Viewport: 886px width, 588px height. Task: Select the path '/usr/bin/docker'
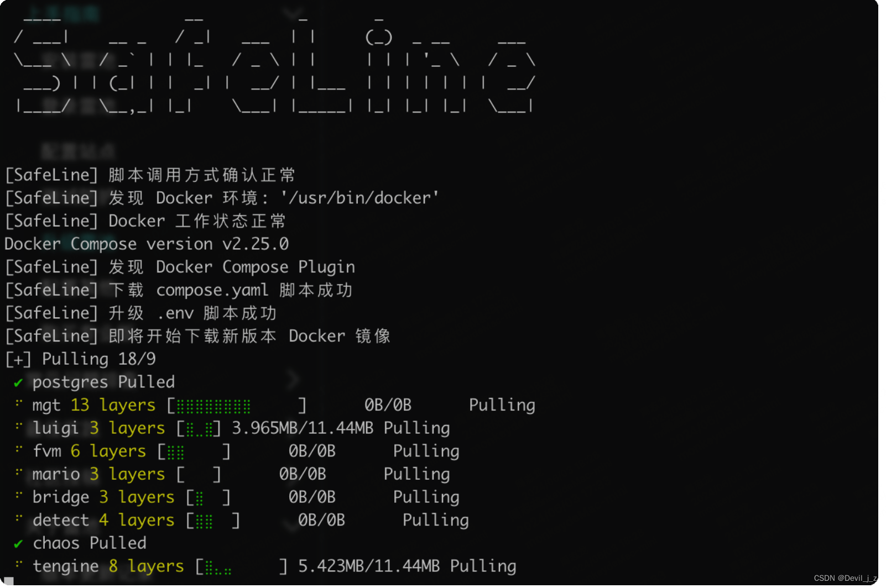359,198
